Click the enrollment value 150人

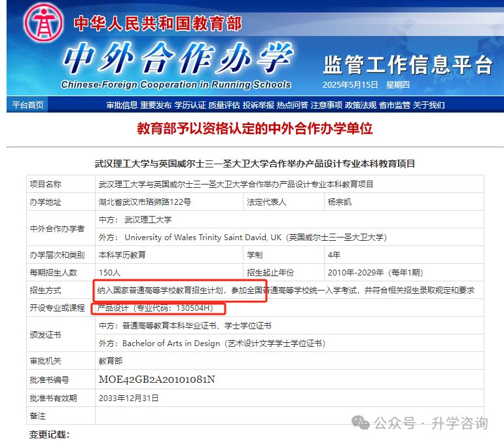coord(109,273)
